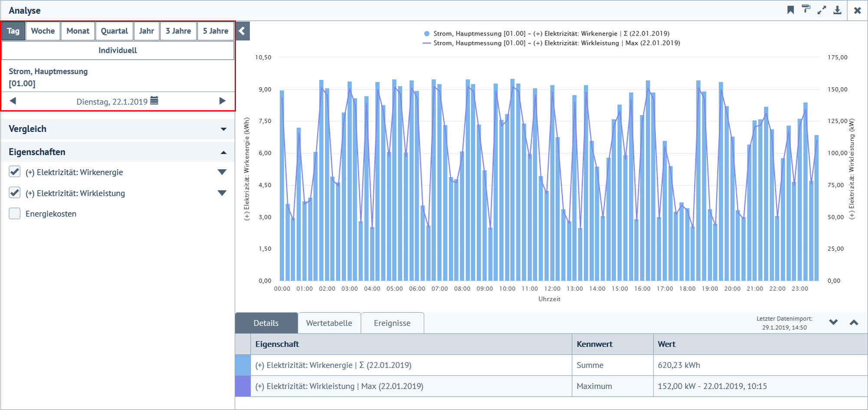Image resolution: width=868 pixels, height=410 pixels.
Task: Uncheck Elektrizität: Wirkleistung checkbox
Action: [x=15, y=193]
